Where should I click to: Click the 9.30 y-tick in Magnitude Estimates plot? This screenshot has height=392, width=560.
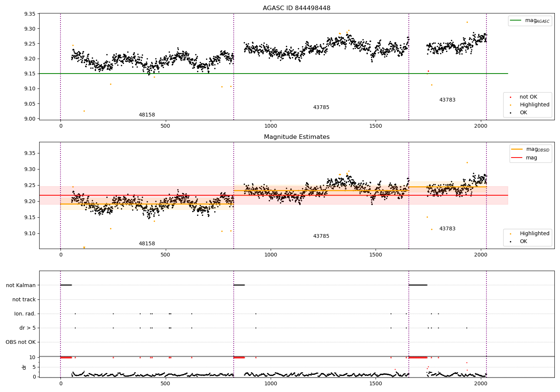click(x=29, y=169)
